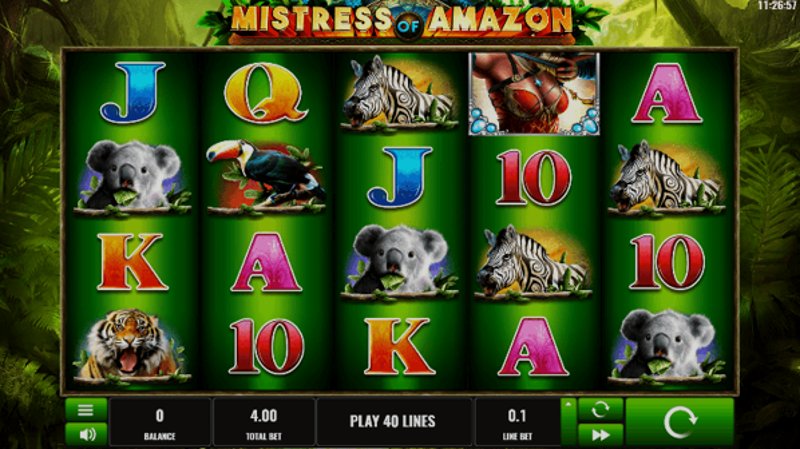Click the zebra symbol atop reel three
The width and height of the screenshot is (800, 449).
tap(399, 92)
